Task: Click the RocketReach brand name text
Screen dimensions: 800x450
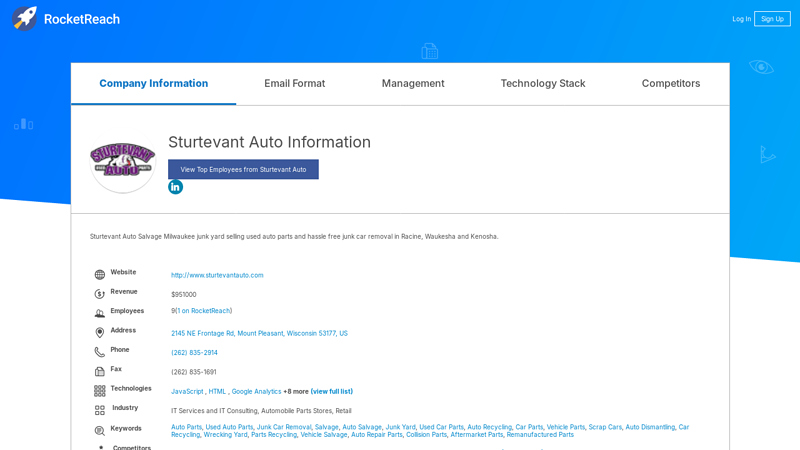Action: (x=82, y=19)
